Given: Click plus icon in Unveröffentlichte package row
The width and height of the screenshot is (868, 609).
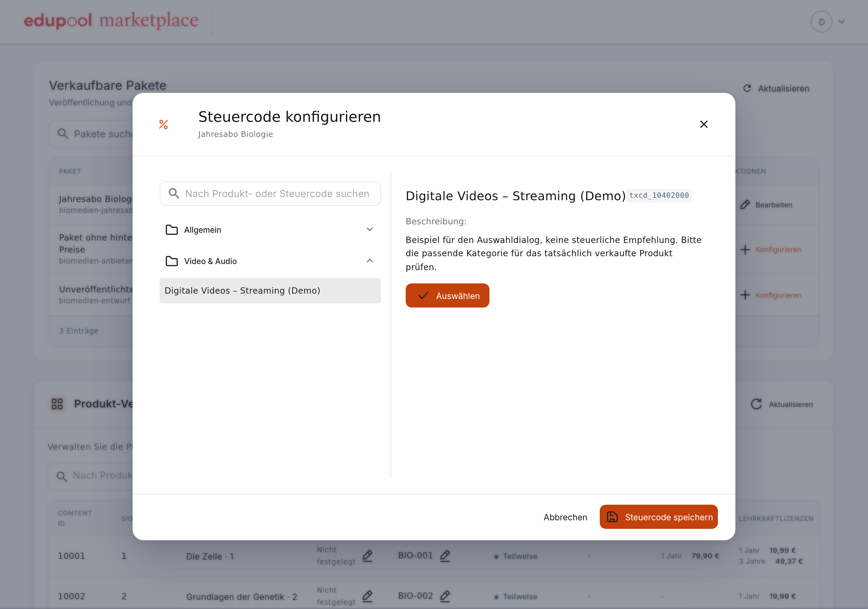Looking at the screenshot, I should point(745,295).
